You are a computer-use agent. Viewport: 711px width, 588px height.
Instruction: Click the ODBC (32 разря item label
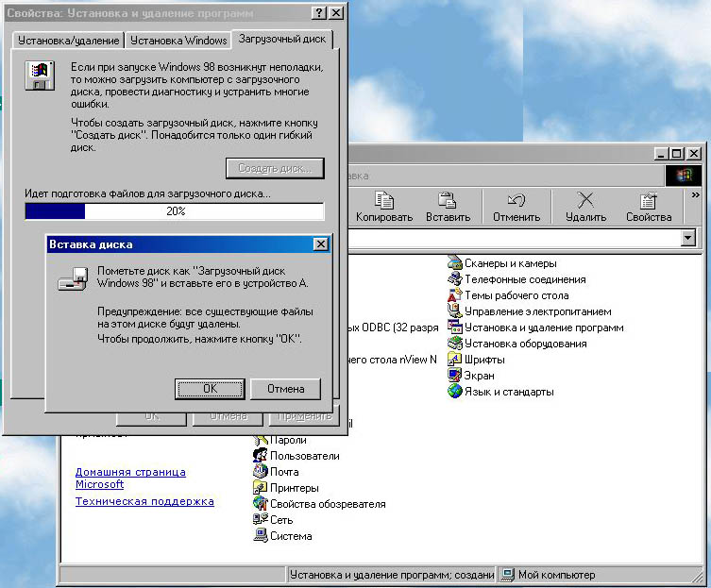point(393,328)
